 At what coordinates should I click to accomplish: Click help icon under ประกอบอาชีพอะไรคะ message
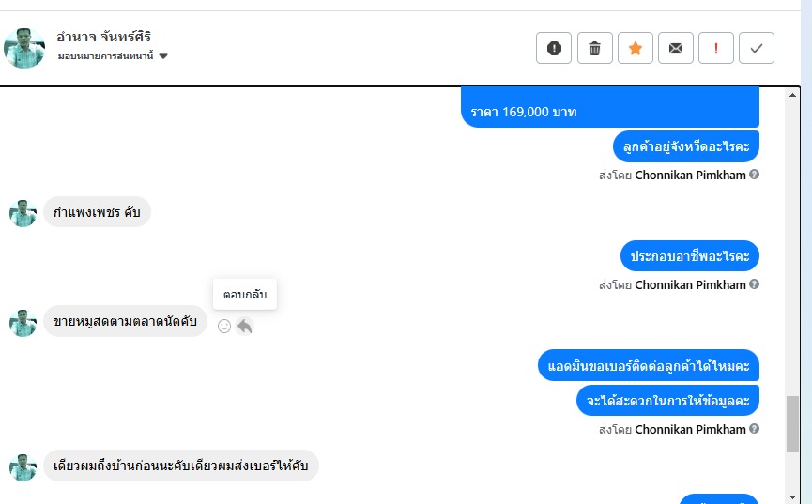(x=755, y=284)
